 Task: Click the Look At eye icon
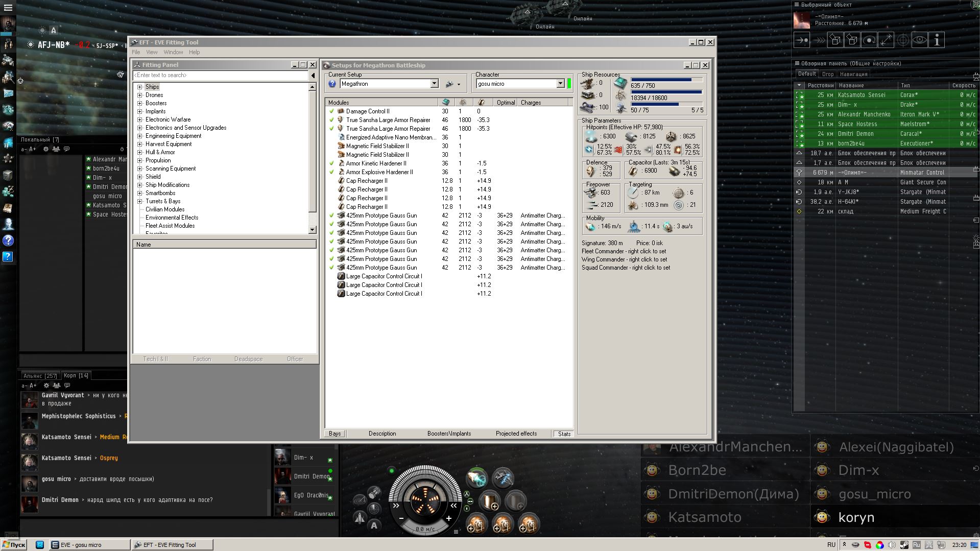[920, 40]
